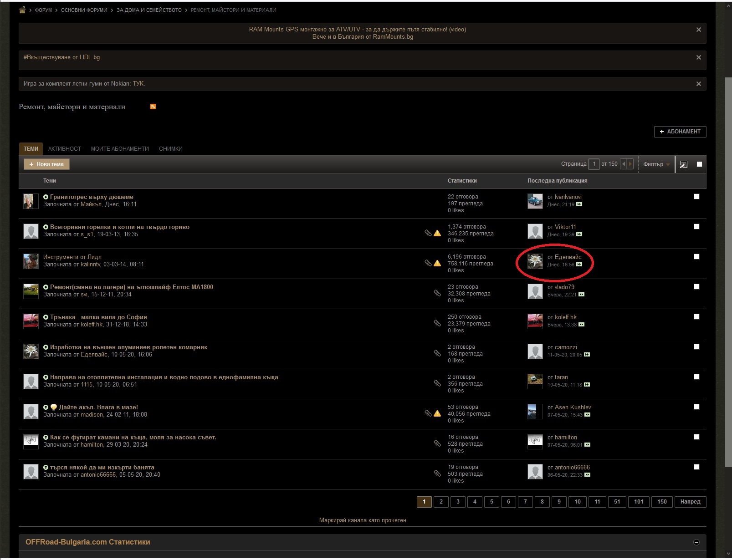Image resolution: width=732 pixels, height=560 pixels.
Task: Close the Nokian tyres game notice
Action: coord(698,84)
